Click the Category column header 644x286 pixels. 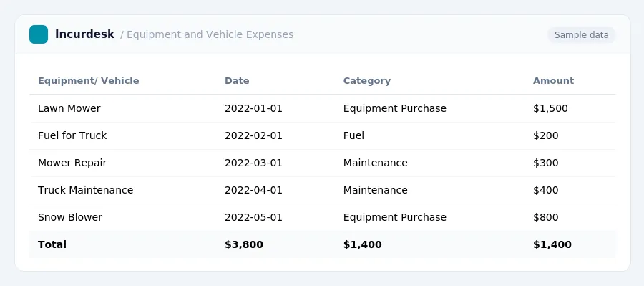point(367,81)
